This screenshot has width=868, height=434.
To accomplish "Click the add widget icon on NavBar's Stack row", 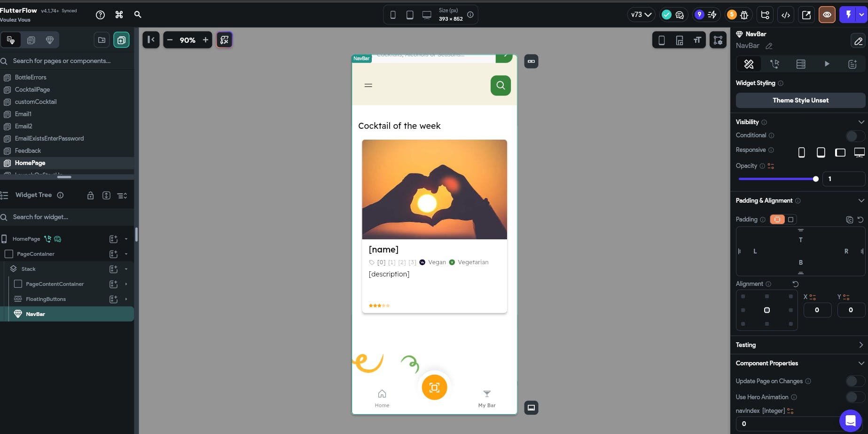I will click(113, 269).
